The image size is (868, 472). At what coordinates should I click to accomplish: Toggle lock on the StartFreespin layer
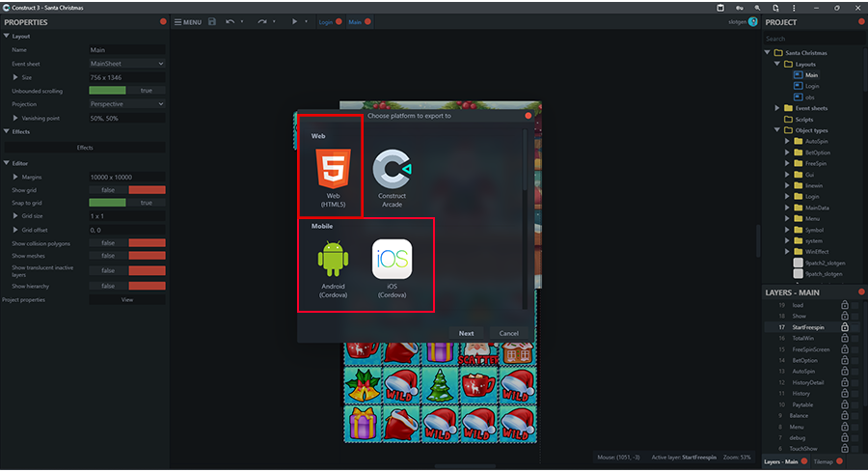(845, 327)
